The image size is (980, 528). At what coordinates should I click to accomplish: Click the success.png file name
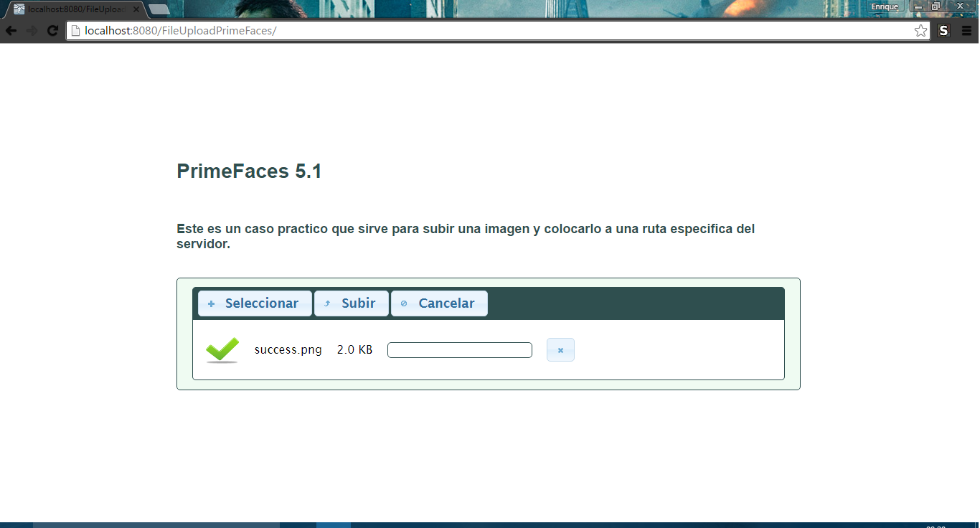[x=288, y=350]
